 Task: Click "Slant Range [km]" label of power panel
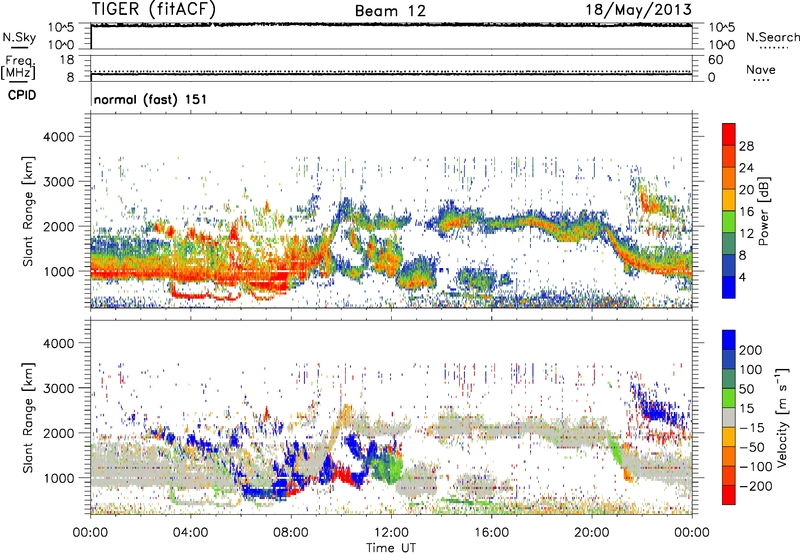pyautogui.click(x=28, y=211)
